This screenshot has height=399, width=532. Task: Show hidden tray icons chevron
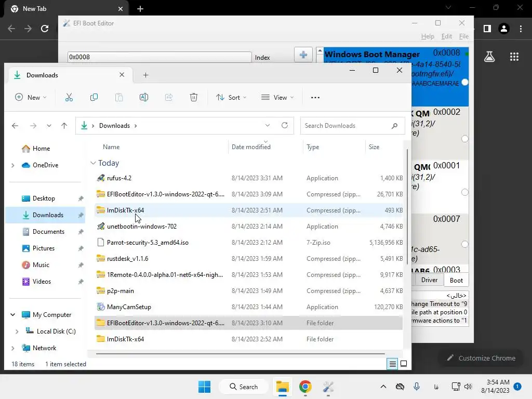383,387
